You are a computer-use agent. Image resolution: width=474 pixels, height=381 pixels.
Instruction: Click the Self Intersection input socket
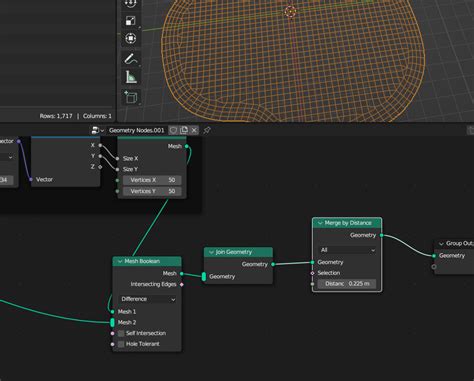112,333
